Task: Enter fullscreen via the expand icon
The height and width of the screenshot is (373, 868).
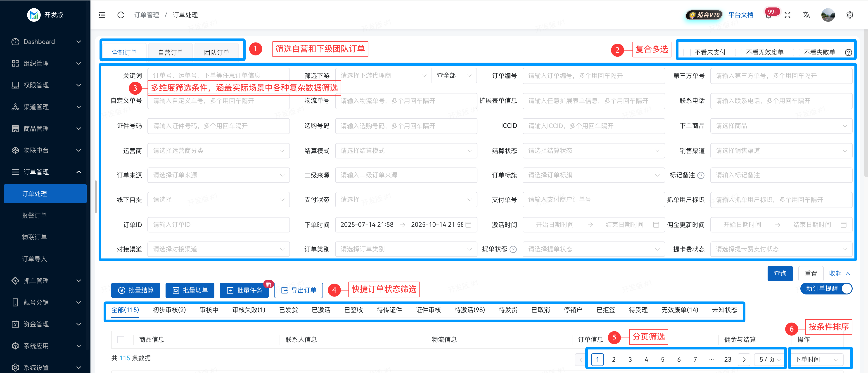Action: [x=787, y=15]
